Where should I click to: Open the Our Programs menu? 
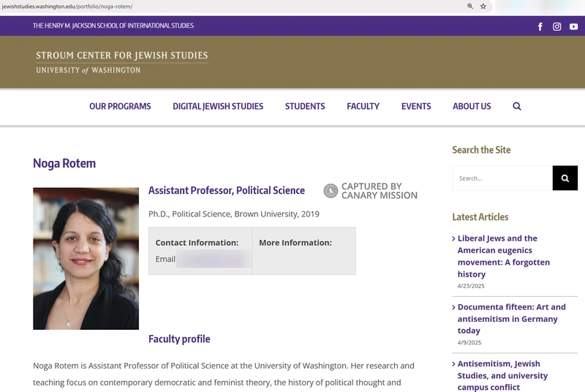click(x=120, y=106)
